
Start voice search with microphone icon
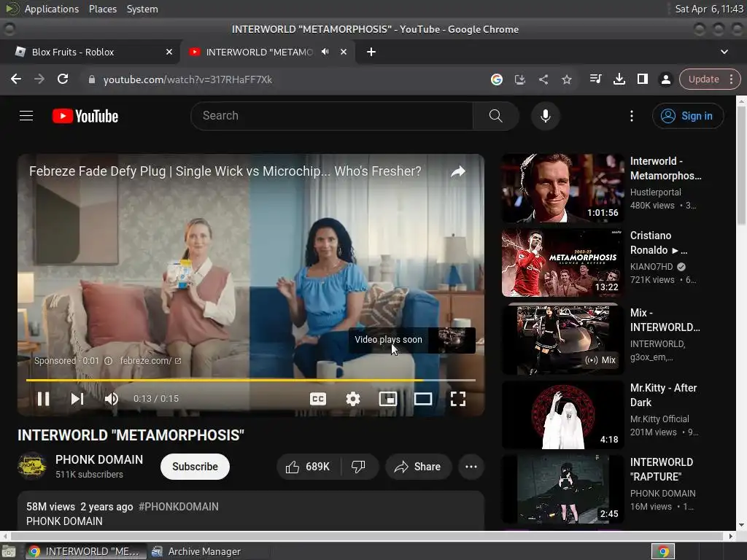546,116
